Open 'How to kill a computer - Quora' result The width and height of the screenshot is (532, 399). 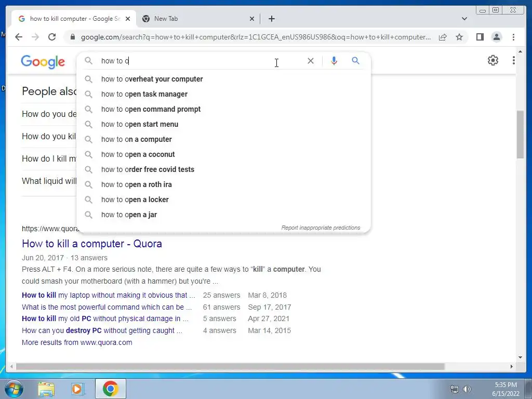91,244
